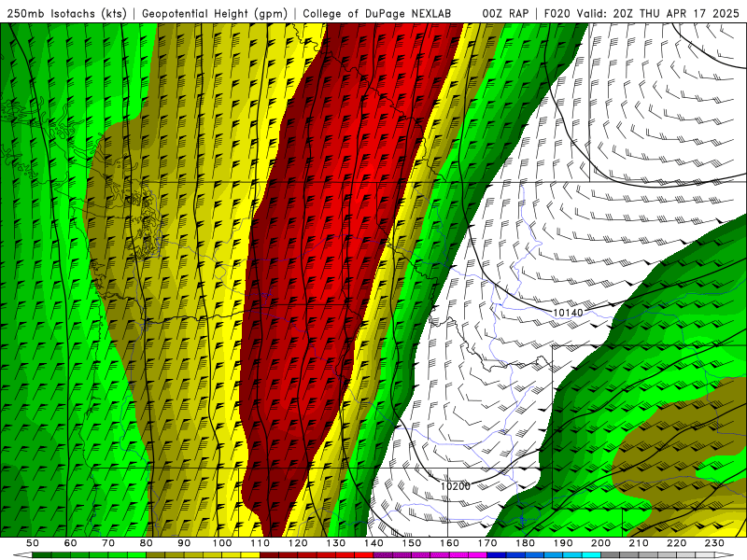Select the dark red swatch right of 110

[x=269, y=555]
